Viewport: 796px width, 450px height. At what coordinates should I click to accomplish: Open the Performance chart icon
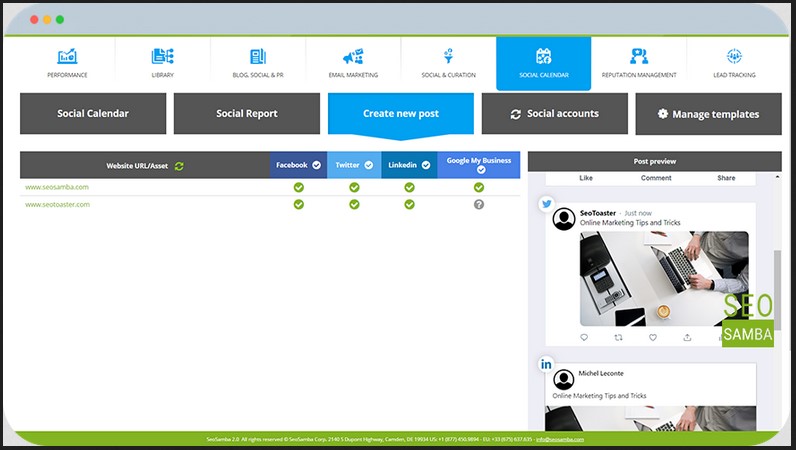pyautogui.click(x=67, y=56)
